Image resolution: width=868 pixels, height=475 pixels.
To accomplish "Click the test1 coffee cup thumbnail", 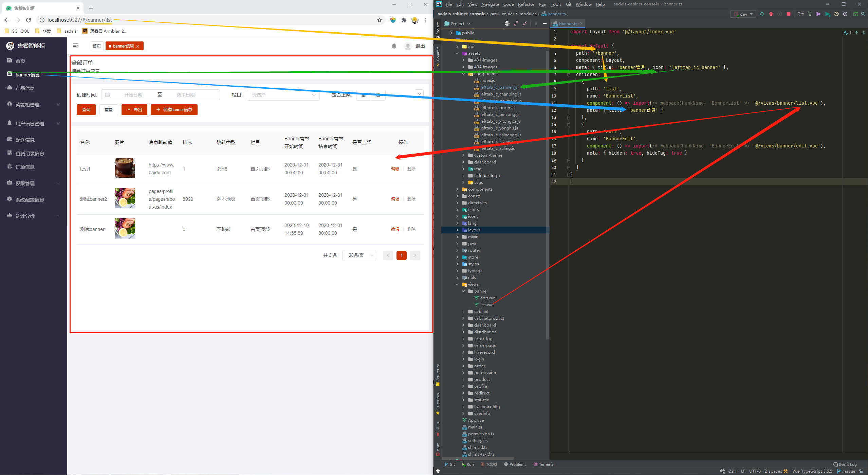I will coord(125,168).
